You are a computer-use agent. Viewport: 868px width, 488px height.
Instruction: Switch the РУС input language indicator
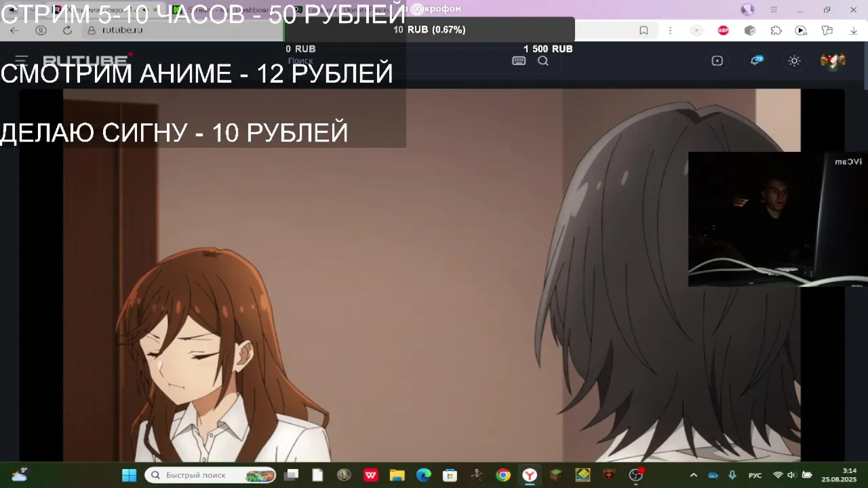point(755,475)
